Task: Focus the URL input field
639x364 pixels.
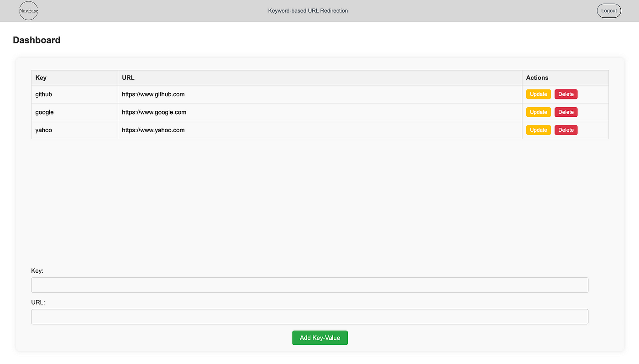Action: (309, 317)
